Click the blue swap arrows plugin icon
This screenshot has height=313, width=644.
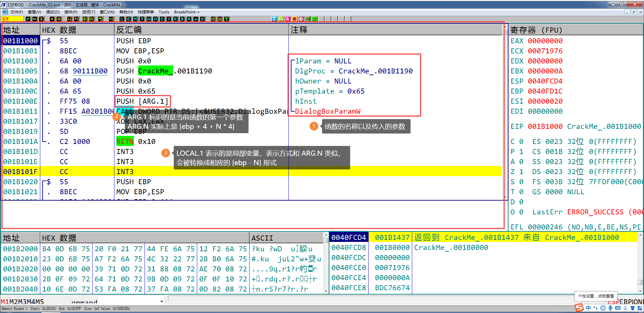coord(274,19)
